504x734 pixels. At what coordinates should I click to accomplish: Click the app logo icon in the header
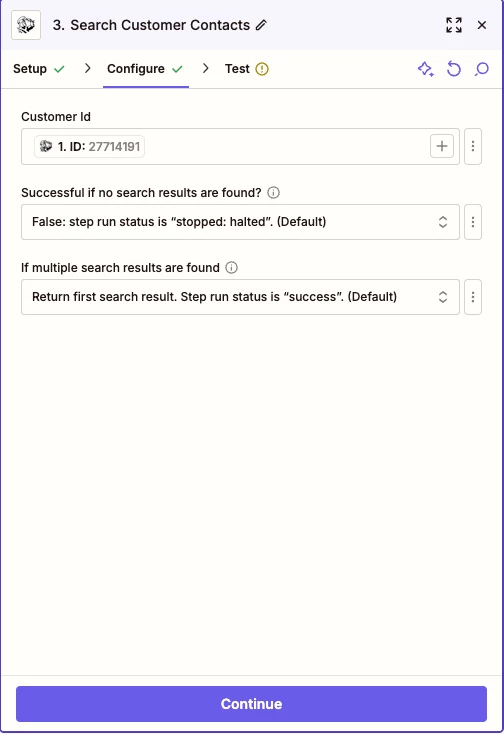tap(26, 25)
